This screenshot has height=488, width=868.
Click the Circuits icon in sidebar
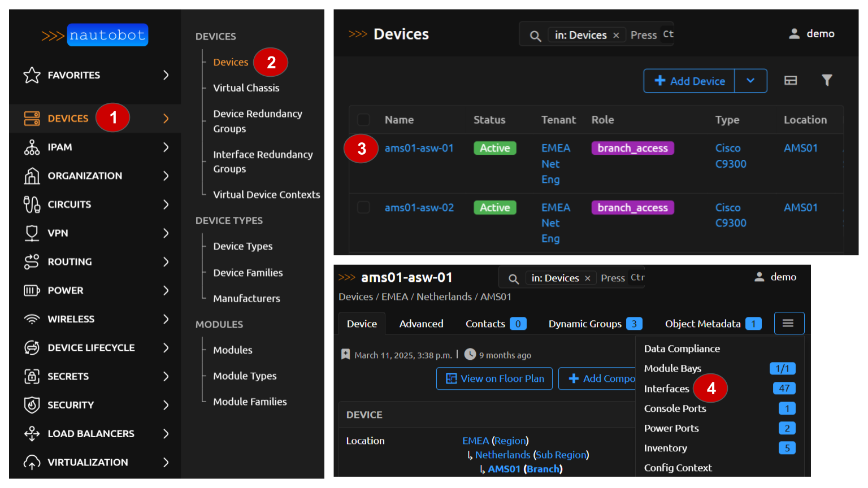32,204
